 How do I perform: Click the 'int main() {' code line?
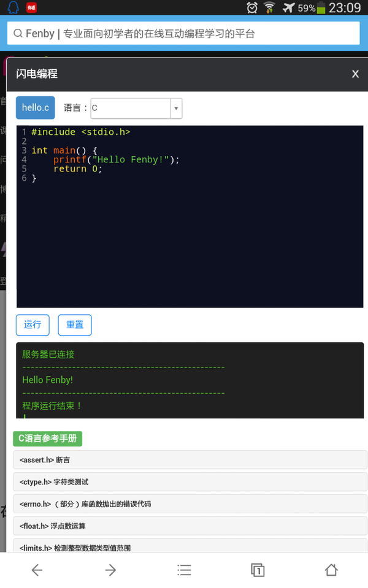[x=64, y=151]
